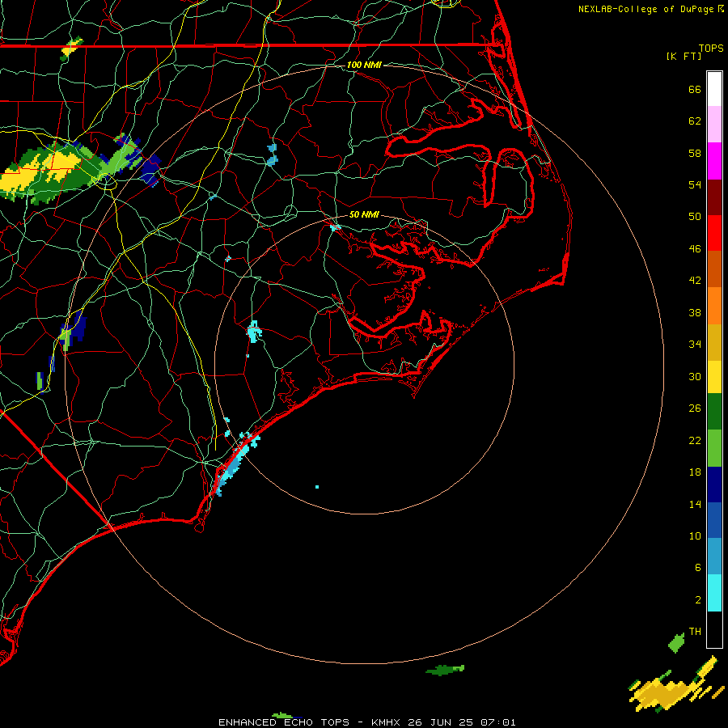Click the dark orange 42 kft swatch
Viewport: 728px width, 728px height.
(714, 269)
